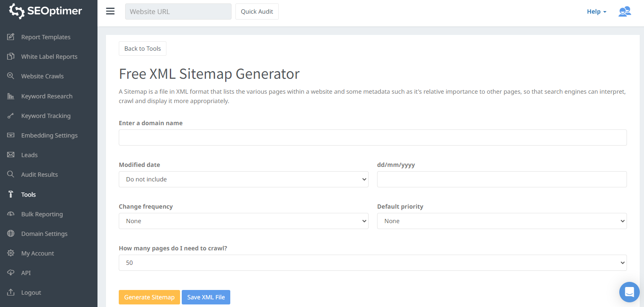Go to Domain Settings

[44, 234]
